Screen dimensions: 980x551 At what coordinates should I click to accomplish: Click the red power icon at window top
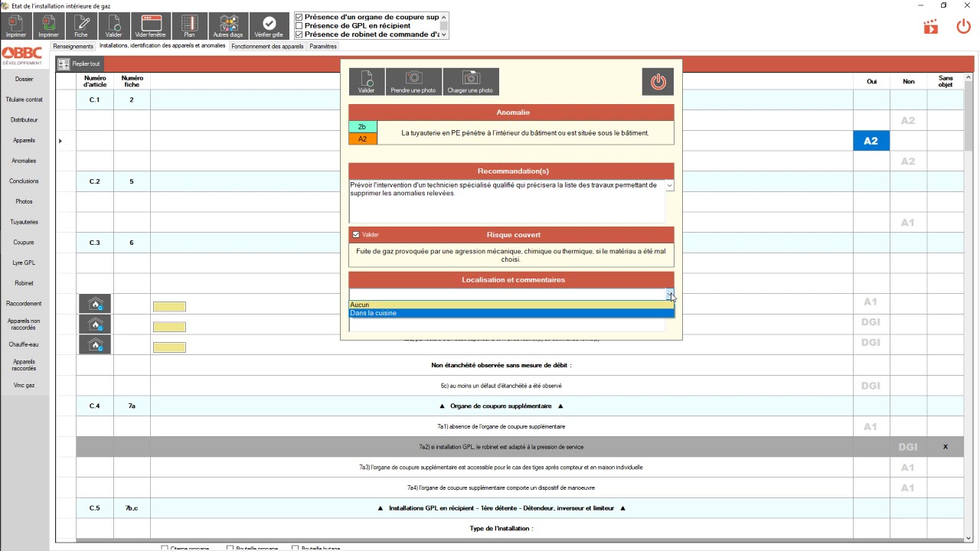[964, 27]
